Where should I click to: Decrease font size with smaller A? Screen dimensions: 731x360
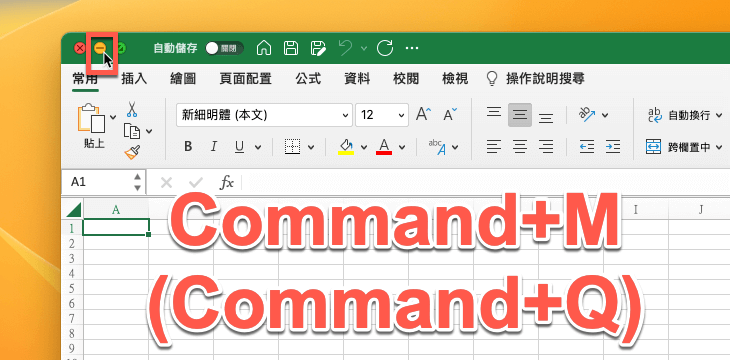450,114
